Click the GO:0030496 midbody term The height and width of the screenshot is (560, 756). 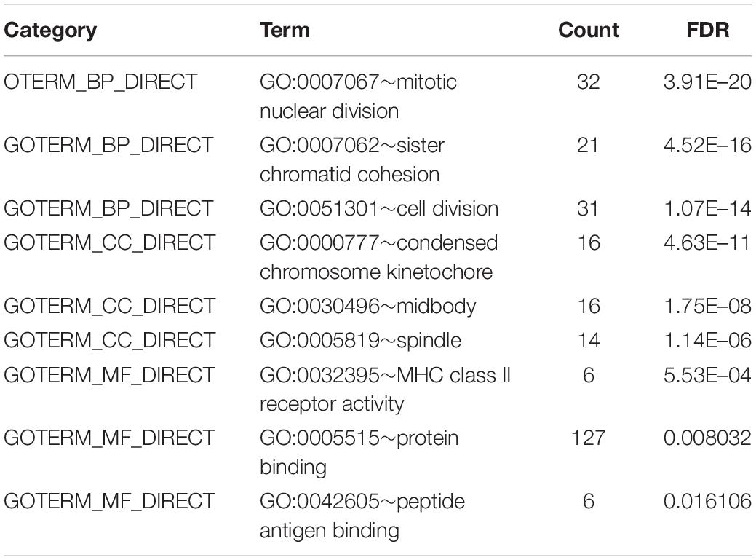click(x=368, y=307)
